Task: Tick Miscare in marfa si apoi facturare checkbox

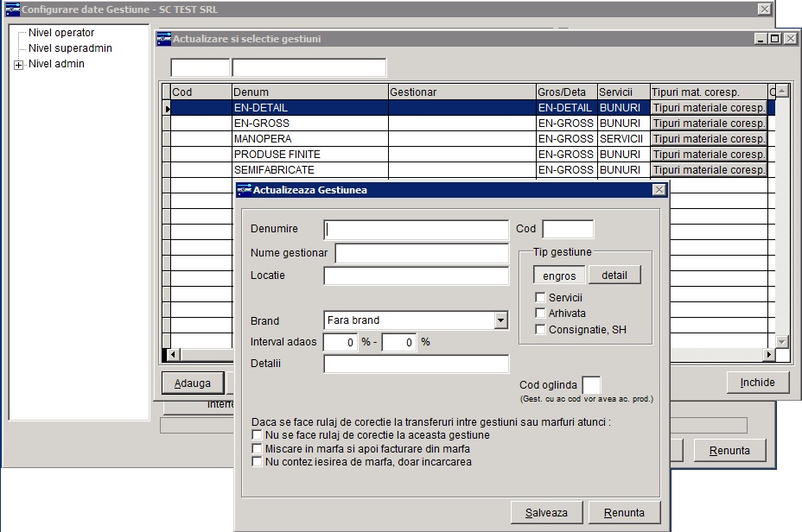Action: point(257,449)
